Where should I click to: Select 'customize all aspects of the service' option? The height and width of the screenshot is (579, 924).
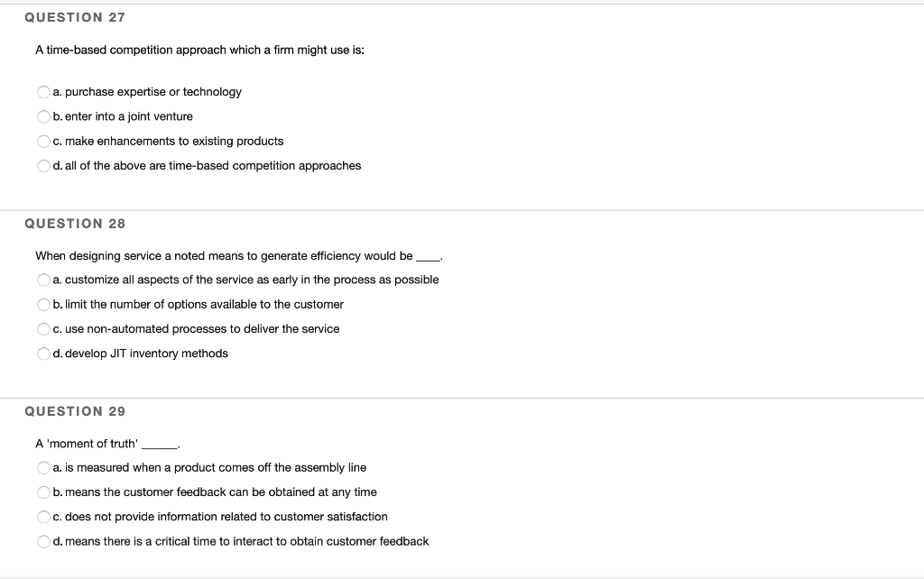click(x=43, y=280)
